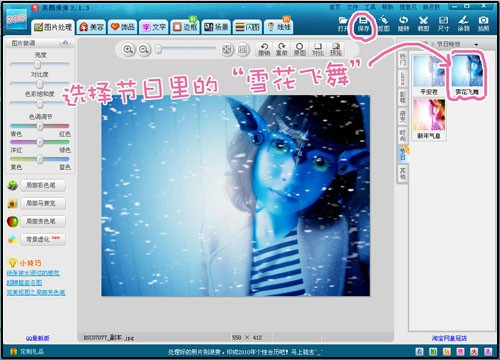Click the 色彩饱和度 saturation slider handle
This screenshot has width=500, height=360.
[40, 104]
